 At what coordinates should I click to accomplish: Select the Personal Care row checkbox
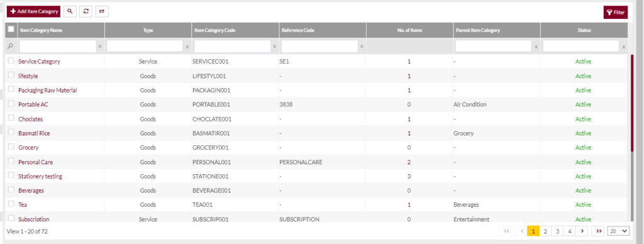point(11,161)
